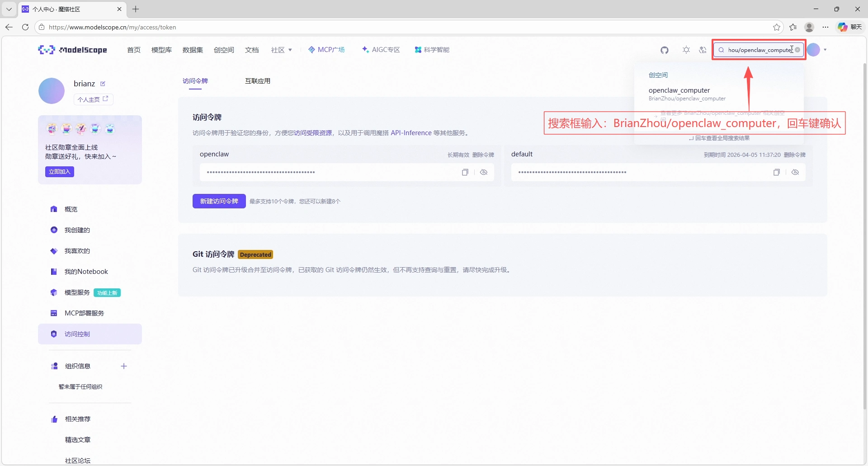Viewport: 868px width, 466px height.
Task: Visit the AIGC专区 page
Action: tap(381, 50)
